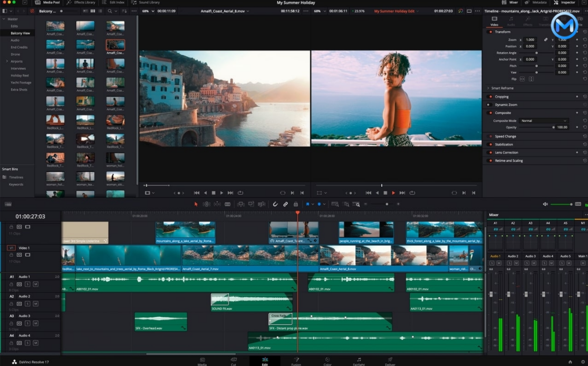The image size is (588, 366).
Task: Open the Amalfi_Coast_Aerial_8.mov clip name dropdown
Action: [x=248, y=11]
